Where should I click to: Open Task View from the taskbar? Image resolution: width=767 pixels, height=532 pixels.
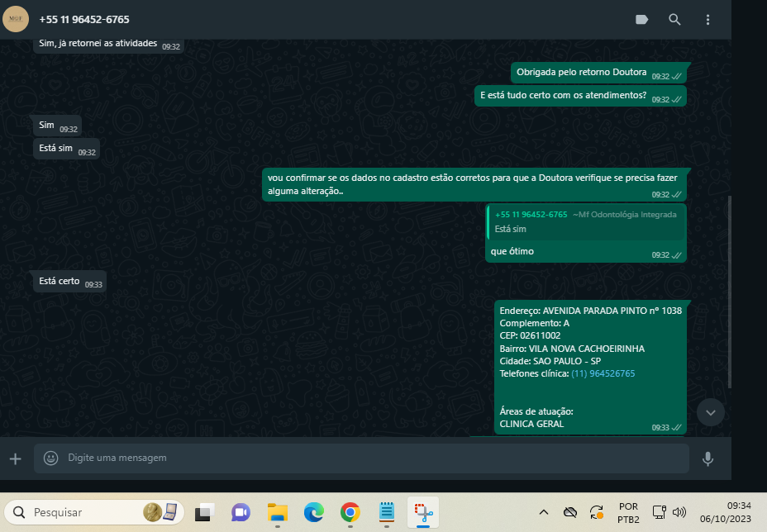coord(204,512)
